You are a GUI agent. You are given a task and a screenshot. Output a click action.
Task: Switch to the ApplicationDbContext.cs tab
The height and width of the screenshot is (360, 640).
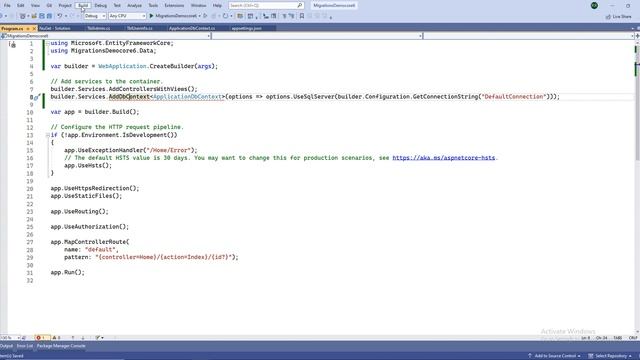point(192,29)
